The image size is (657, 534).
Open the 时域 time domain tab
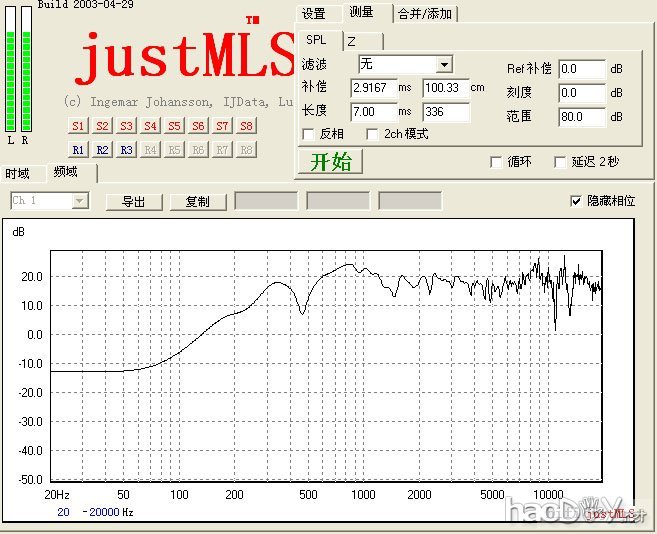[18, 173]
